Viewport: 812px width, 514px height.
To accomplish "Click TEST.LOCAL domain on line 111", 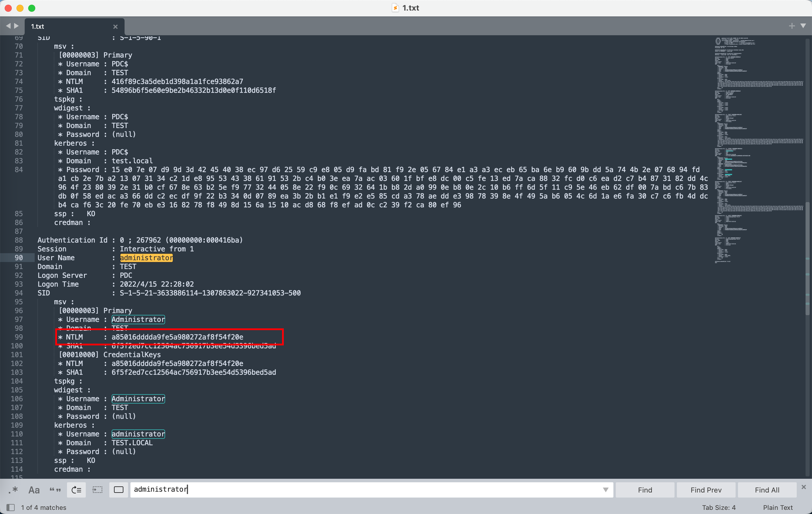I will pos(132,443).
